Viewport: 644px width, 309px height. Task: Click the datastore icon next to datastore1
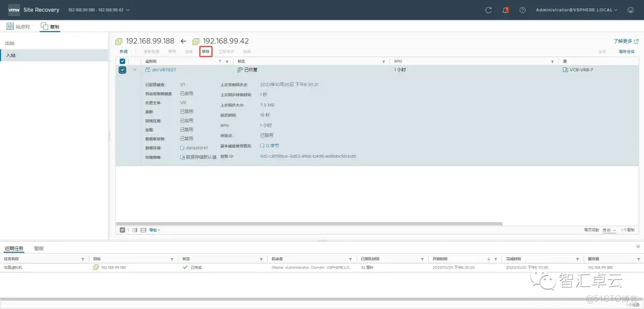[x=182, y=148]
